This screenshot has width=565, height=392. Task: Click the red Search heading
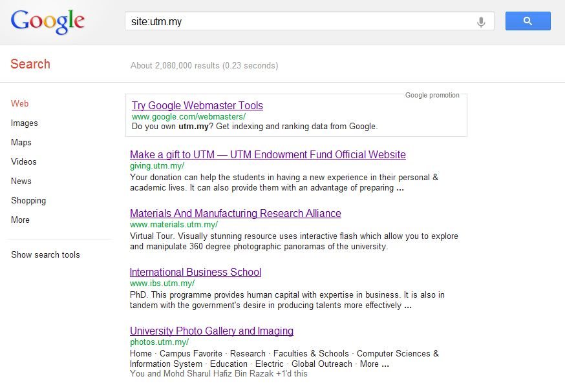point(30,64)
